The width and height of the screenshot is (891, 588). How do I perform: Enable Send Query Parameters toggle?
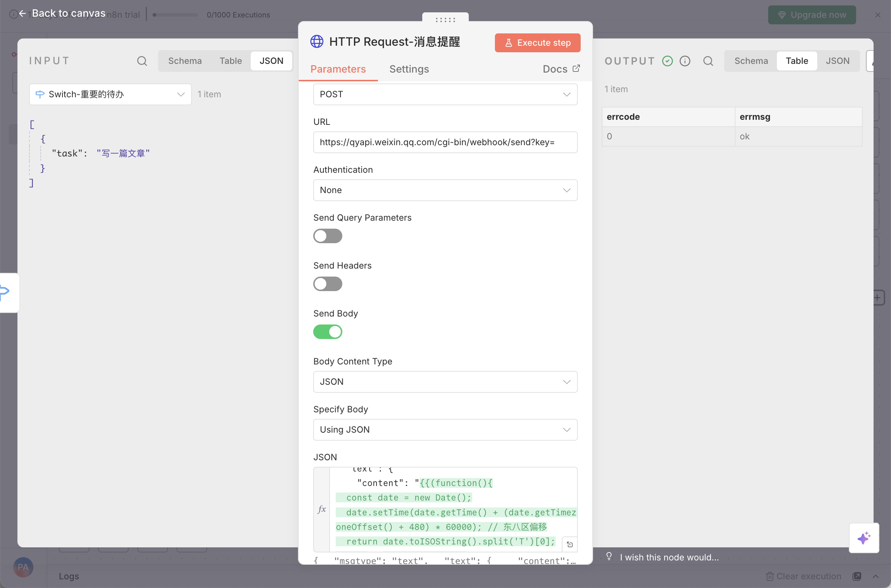coord(328,236)
